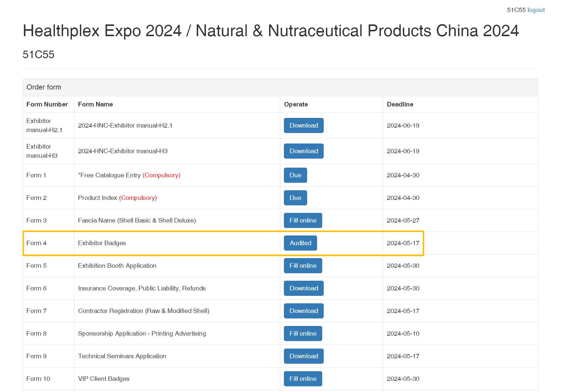Click the '51C55' booth subtitle

click(39, 55)
